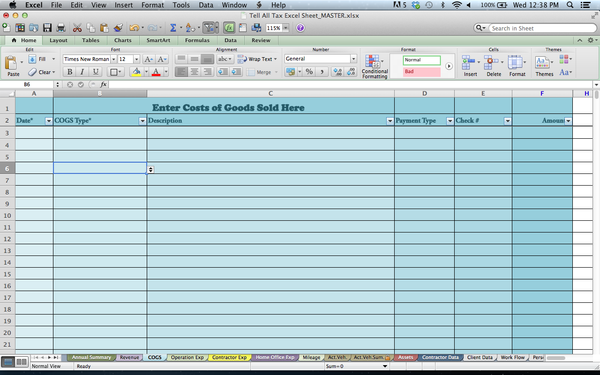The height and width of the screenshot is (375, 600).
Task: Click the Print icon
Action: pos(61,28)
